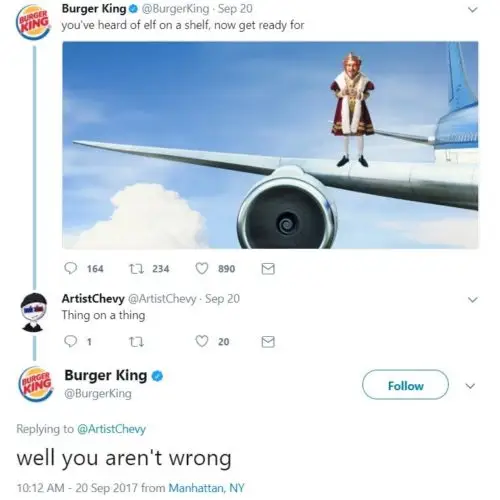Follow the Burger King account
This screenshot has width=500, height=500.
(x=405, y=385)
